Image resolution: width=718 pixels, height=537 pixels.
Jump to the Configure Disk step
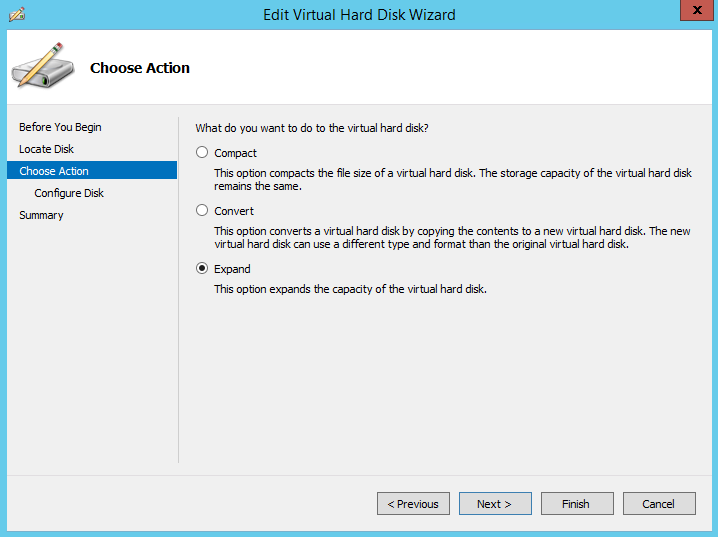point(69,193)
